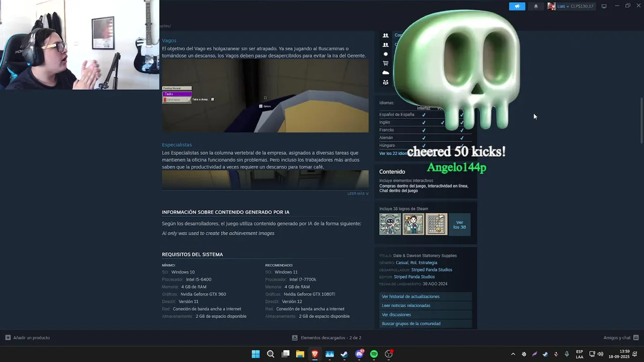644x362 pixels.
Task: Click the taskbar icon with red dot
Action: [388, 354]
